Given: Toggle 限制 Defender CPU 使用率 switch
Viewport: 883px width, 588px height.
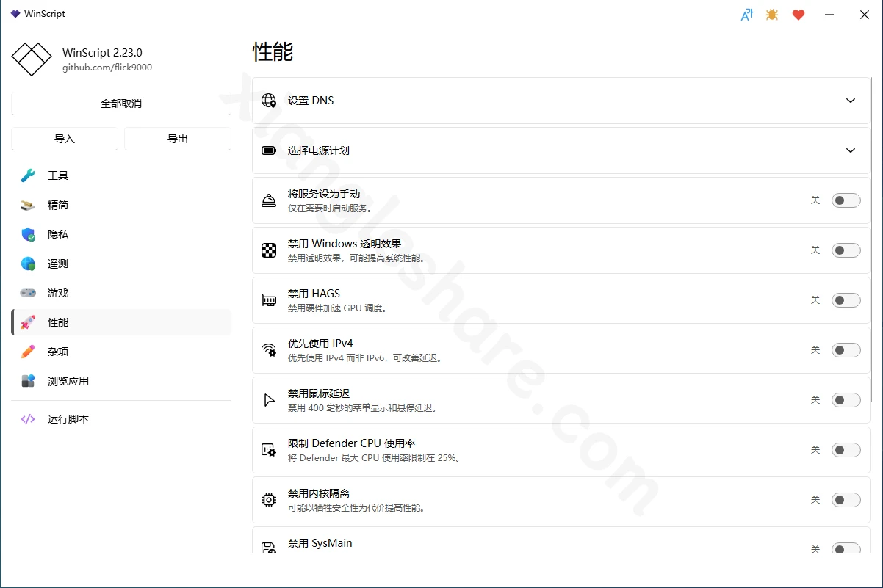Looking at the screenshot, I should point(846,450).
